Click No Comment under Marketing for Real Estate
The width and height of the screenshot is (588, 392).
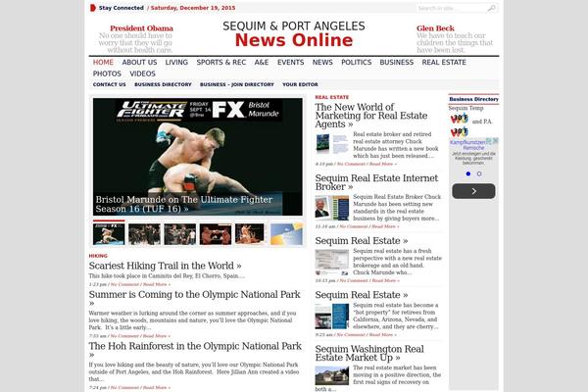351,164
